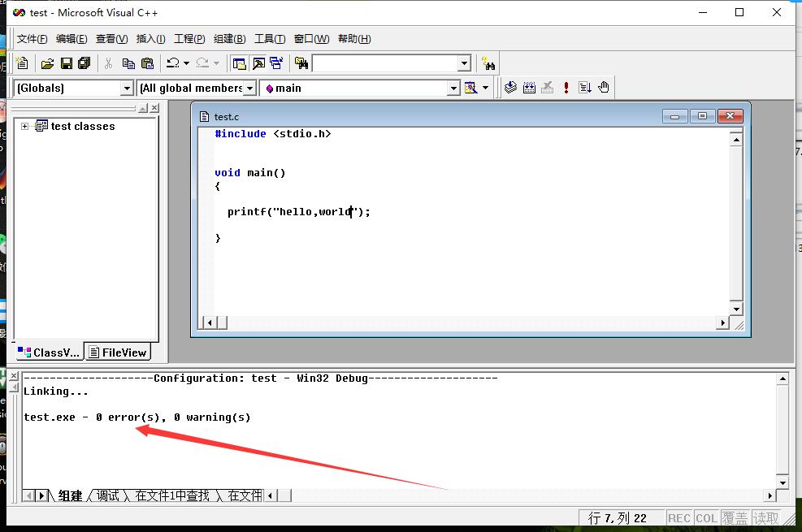
Task: Execute test.exe via the red exclamation icon
Action: pos(566,87)
